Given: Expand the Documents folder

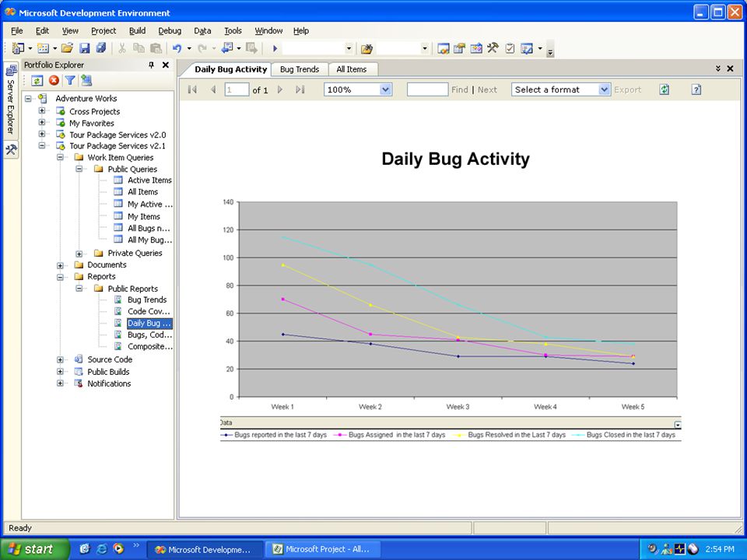Looking at the screenshot, I should 60,265.
